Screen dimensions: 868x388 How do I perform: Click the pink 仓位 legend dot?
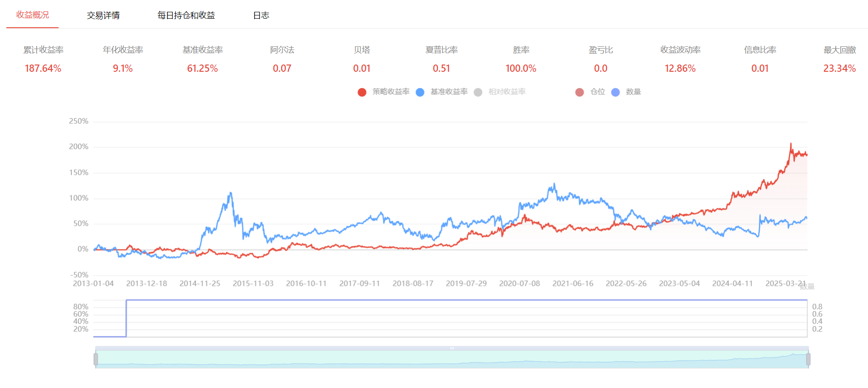(580, 92)
